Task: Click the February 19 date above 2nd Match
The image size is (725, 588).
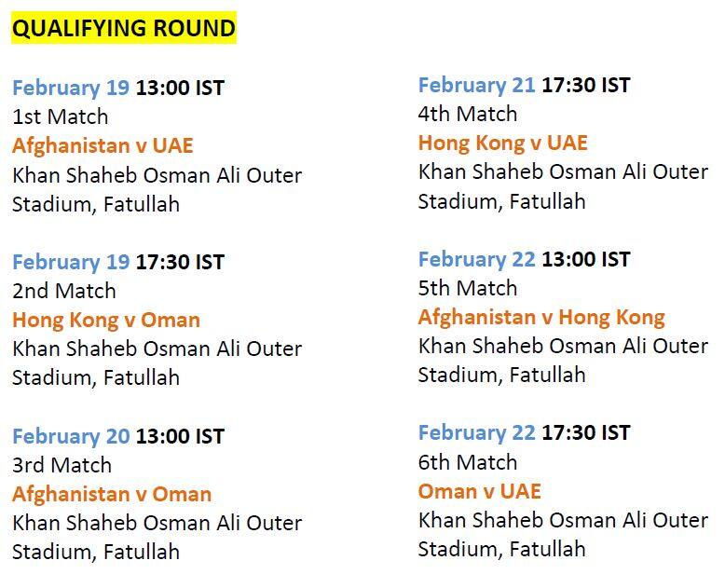Action: [71, 263]
